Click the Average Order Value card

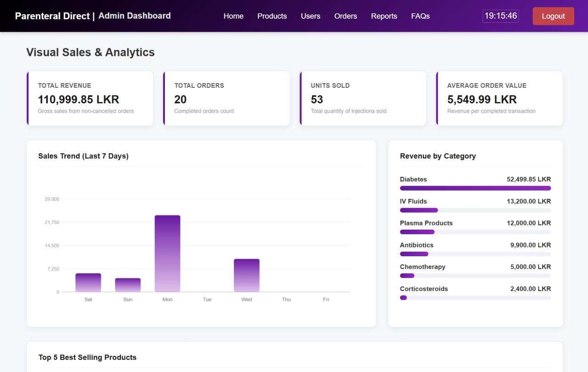point(499,98)
